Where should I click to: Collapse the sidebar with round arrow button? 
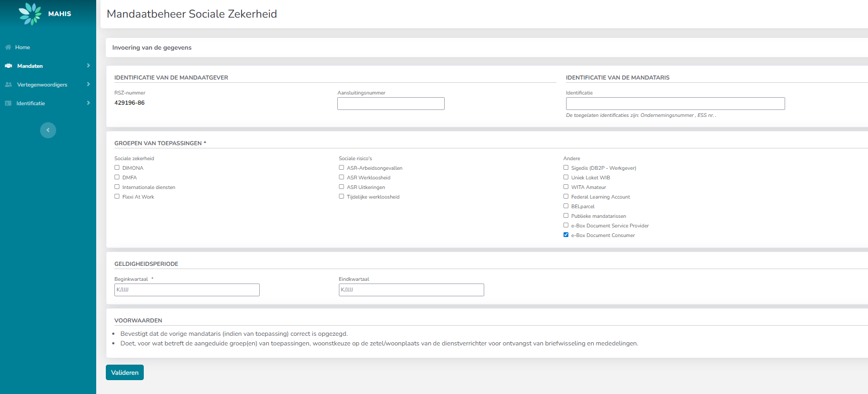click(x=48, y=130)
